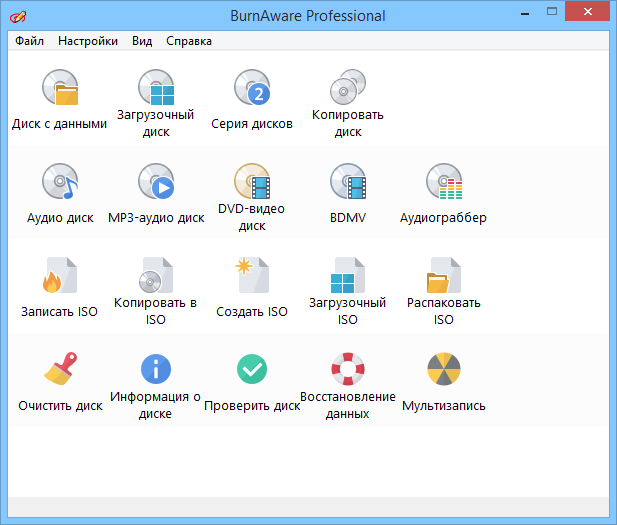Launch the Аудиограббер tool
617x525 pixels.
443,183
